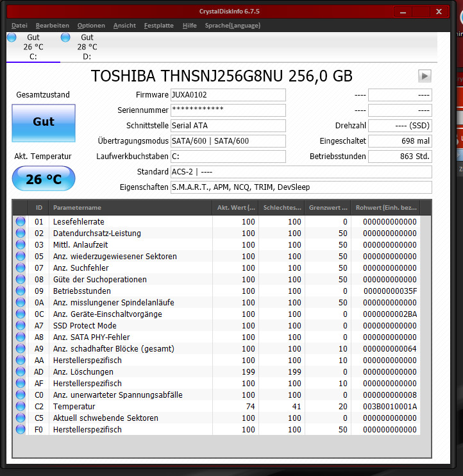Select raw value 00000000035F
The width and height of the screenshot is (463, 476).
point(390,291)
